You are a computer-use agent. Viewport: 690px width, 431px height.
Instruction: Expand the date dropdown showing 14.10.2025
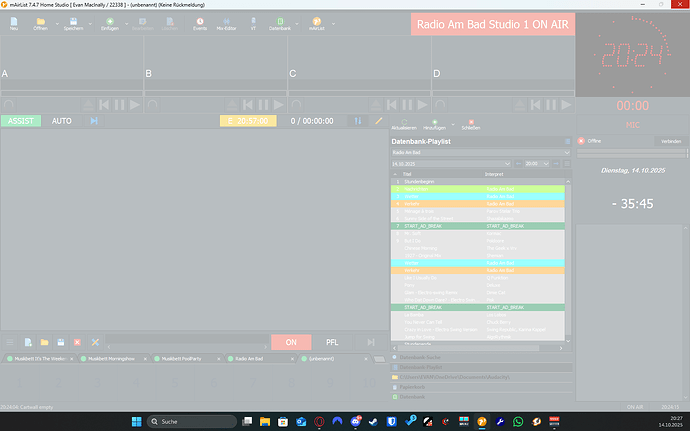pos(509,163)
